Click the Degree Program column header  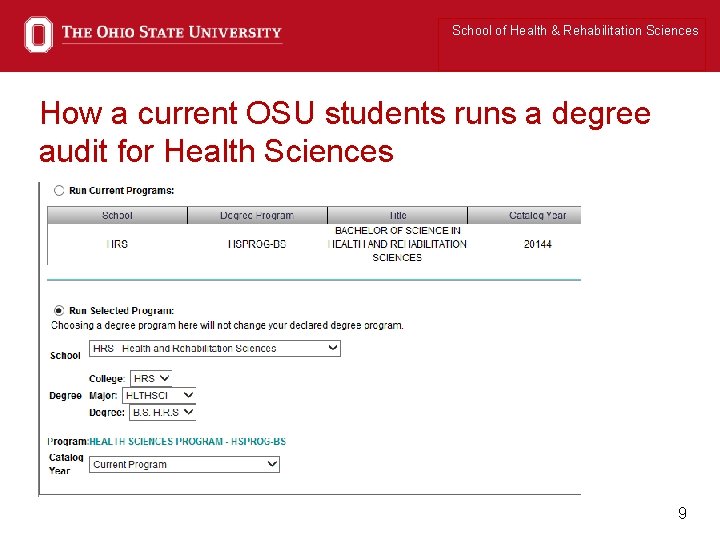point(257,215)
